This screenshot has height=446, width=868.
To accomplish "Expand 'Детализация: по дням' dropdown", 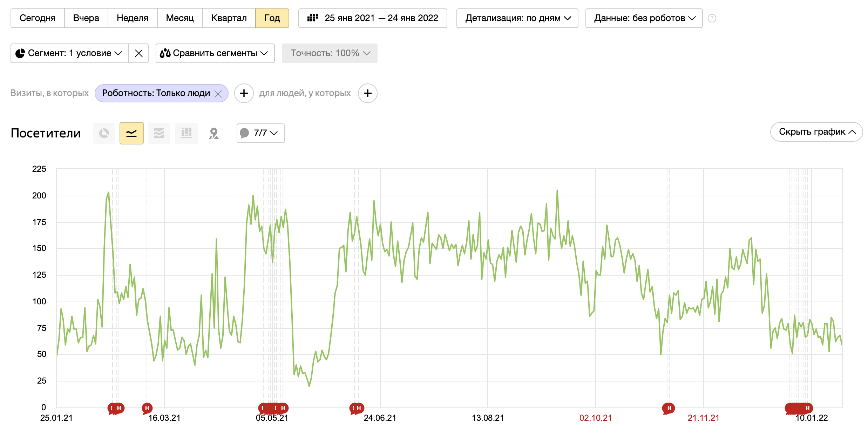I will click(x=517, y=18).
